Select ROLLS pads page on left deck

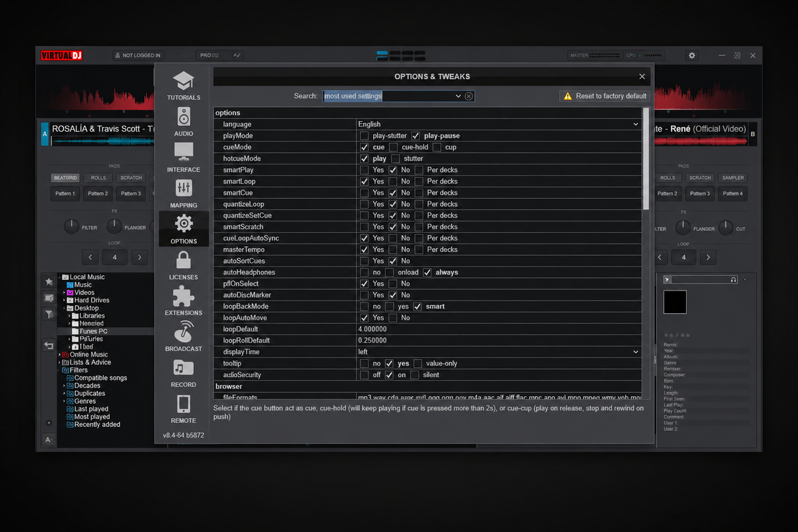pos(98,178)
